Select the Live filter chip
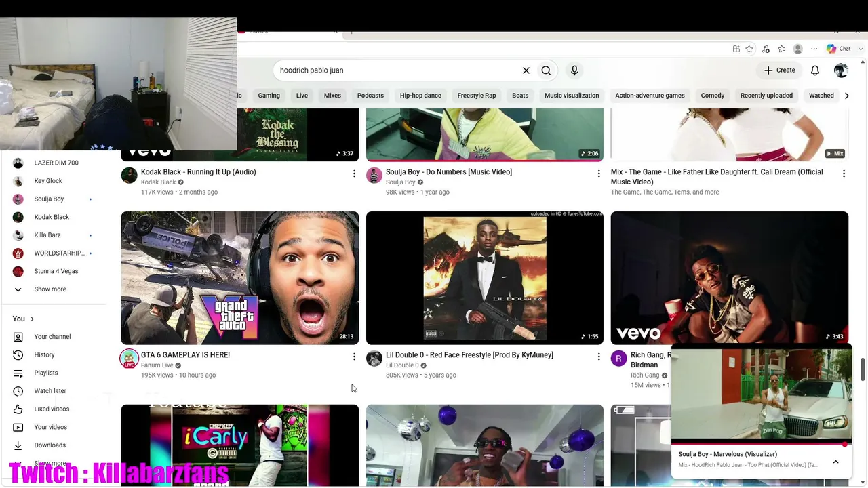Screen dimensions: 868x488 coord(302,96)
